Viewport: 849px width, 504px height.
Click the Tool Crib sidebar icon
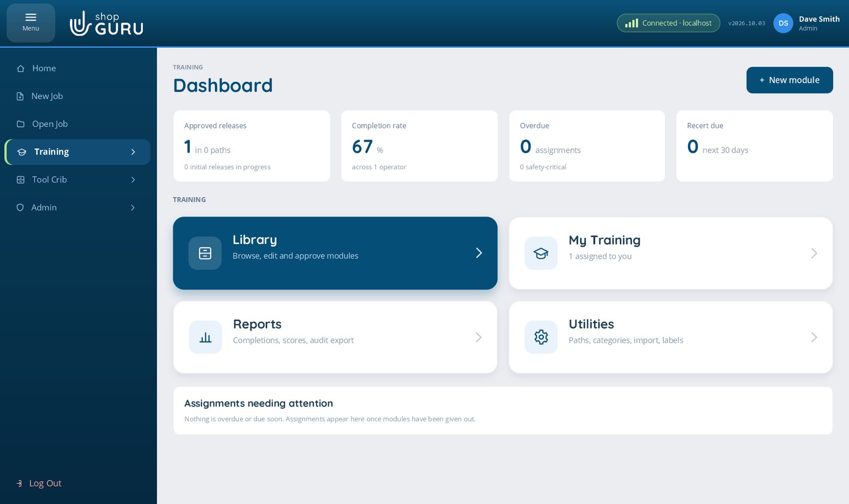tap(21, 180)
